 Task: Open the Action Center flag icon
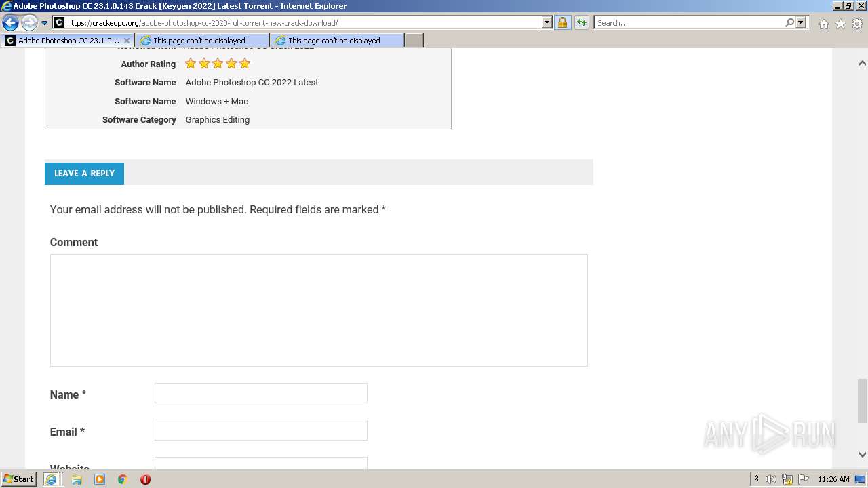tap(804, 479)
